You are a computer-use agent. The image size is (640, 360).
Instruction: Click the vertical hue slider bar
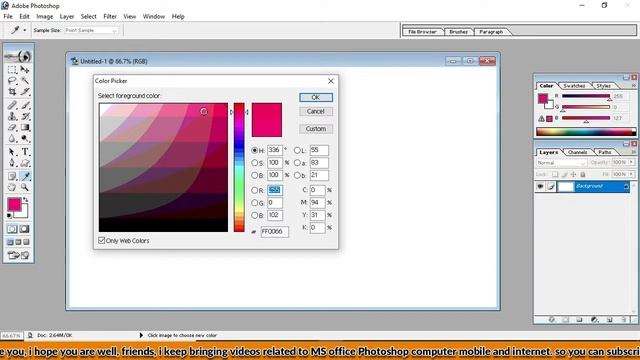(x=239, y=167)
